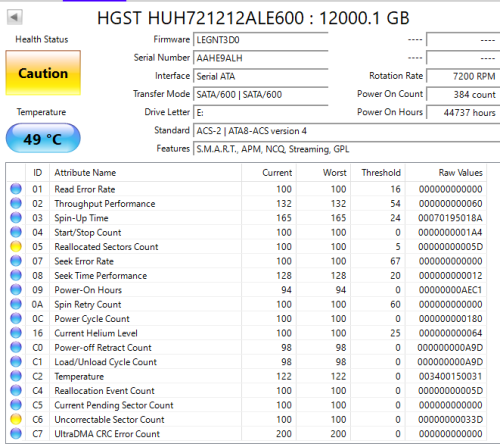The width and height of the screenshot is (500, 447).
Task: Click blue status icon for Temperature attribute row
Action: tap(16, 376)
